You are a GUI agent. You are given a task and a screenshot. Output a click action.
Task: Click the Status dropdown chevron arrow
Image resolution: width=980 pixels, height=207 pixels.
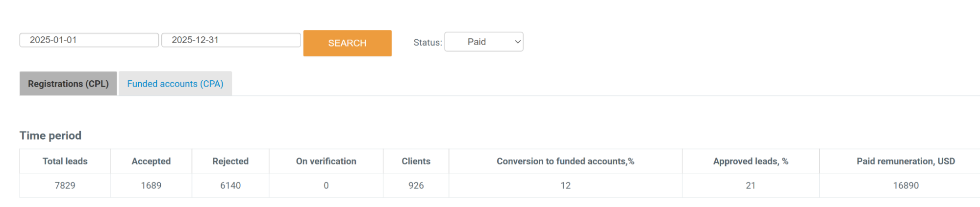point(517,42)
